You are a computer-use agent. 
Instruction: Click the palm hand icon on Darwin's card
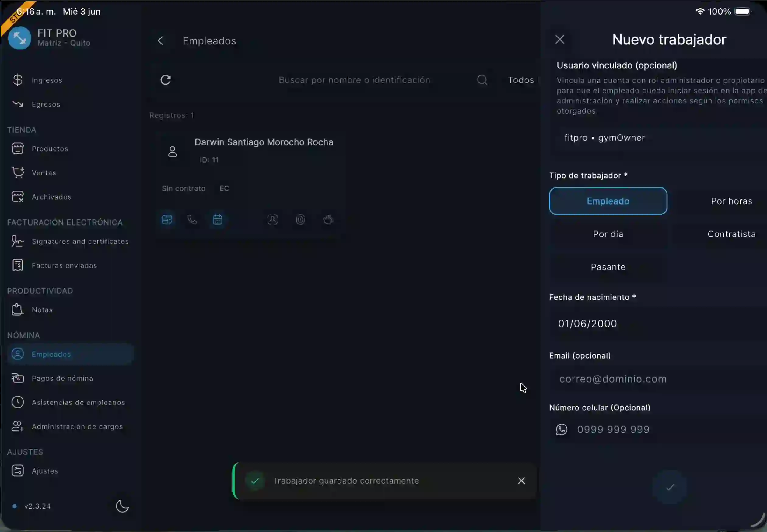pos(328,220)
